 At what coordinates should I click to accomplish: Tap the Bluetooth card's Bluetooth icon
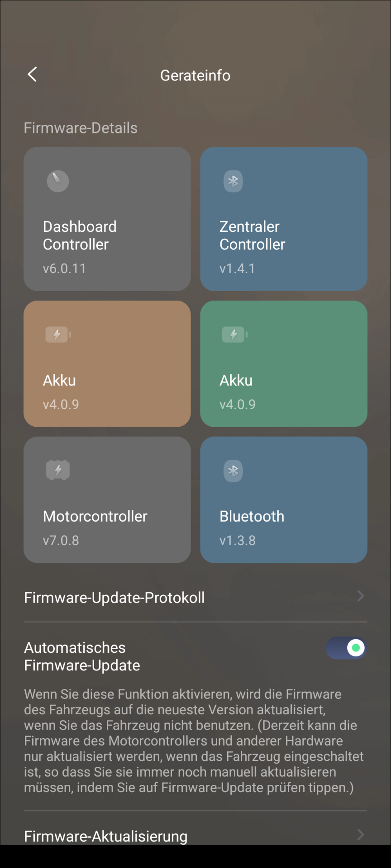pos(233,471)
